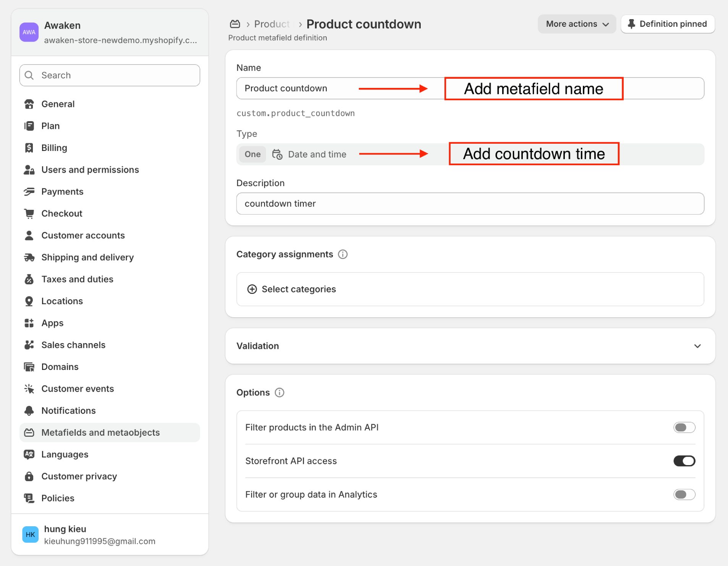Click the info icon beside Category assignments
This screenshot has width=728, height=566.
(343, 255)
